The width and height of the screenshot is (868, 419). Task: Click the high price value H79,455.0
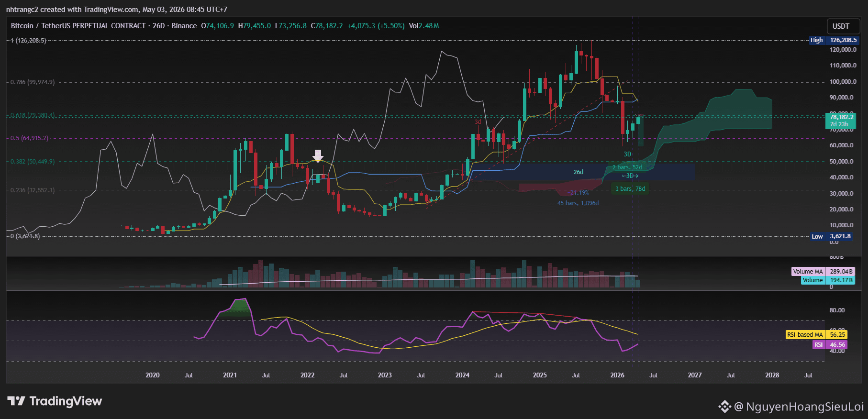(255, 26)
